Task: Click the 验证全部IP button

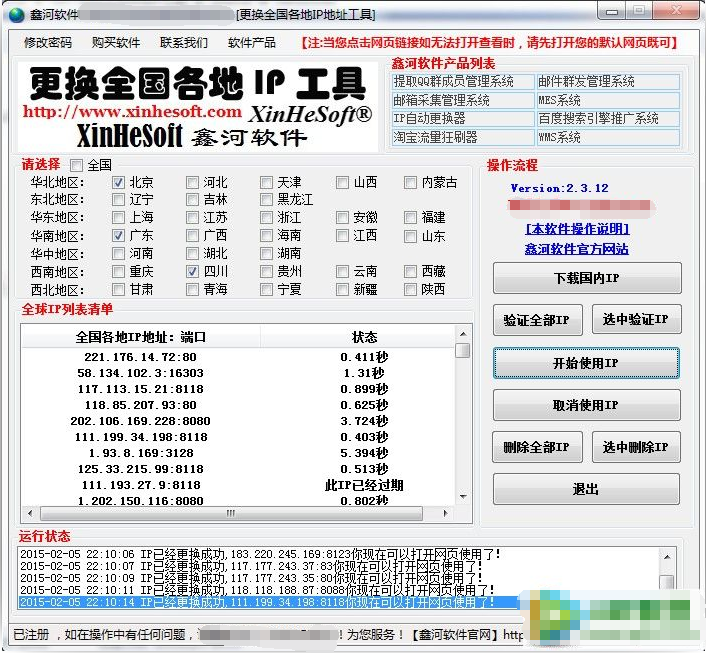Action: click(537, 320)
